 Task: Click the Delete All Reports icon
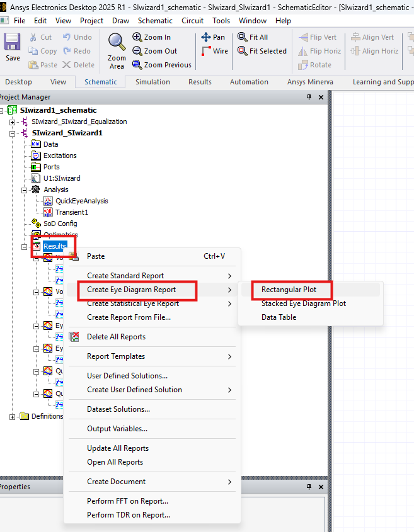[74, 337]
